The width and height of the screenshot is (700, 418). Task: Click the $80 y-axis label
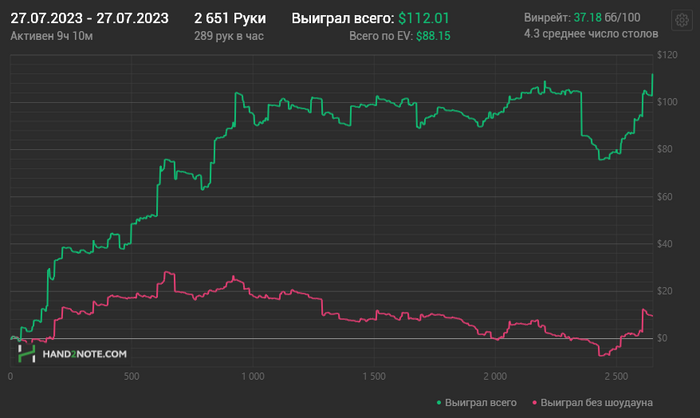665,149
